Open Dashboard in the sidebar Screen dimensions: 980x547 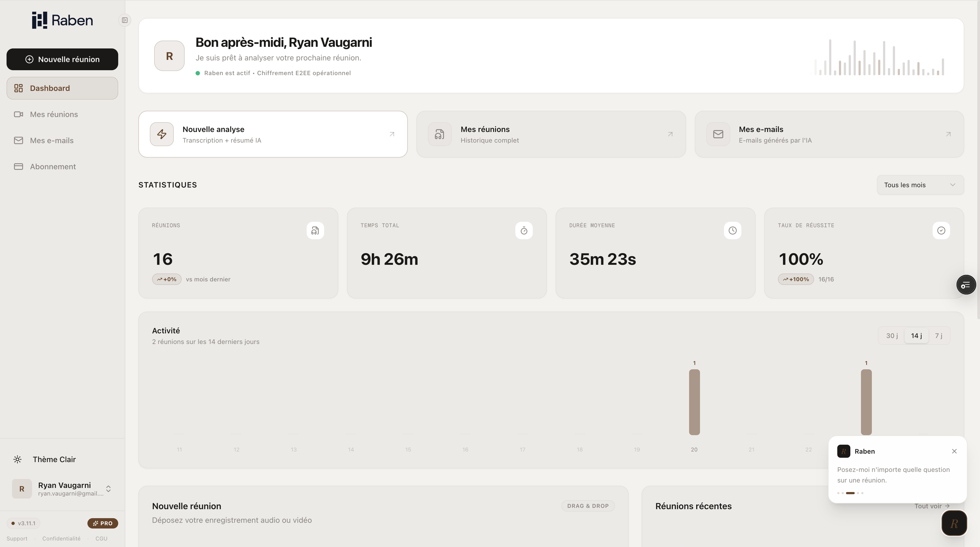(62, 88)
